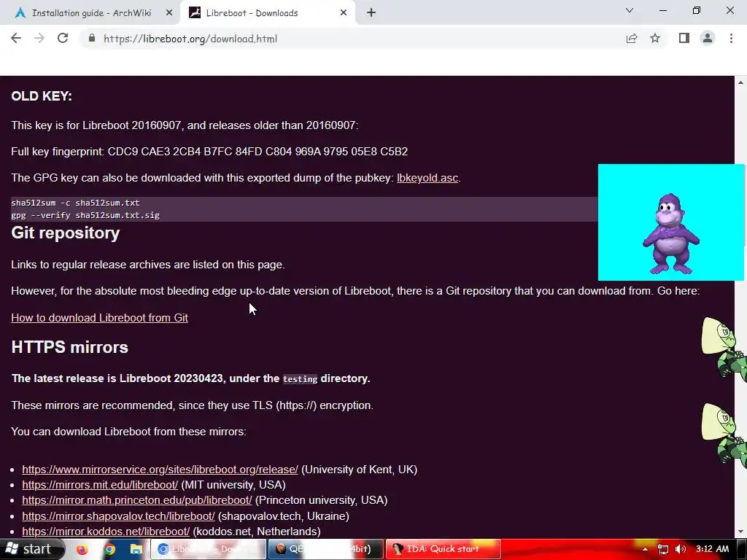
Task: Click the gpg --verify sha512sum.txt.sig line
Action: [85, 215]
